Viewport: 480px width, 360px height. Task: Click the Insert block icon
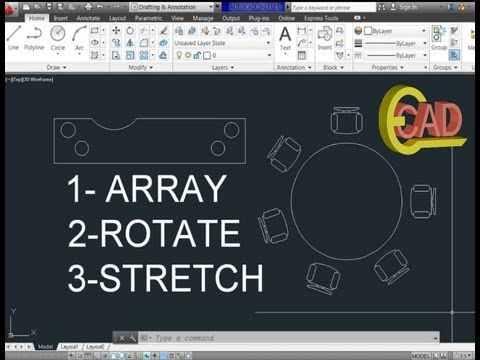(x=325, y=38)
